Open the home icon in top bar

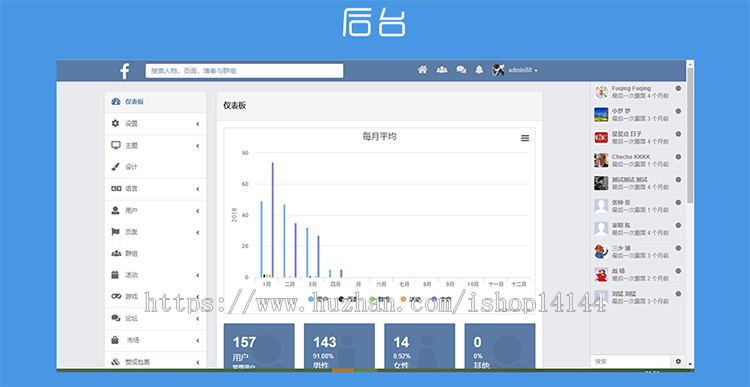[x=422, y=70]
